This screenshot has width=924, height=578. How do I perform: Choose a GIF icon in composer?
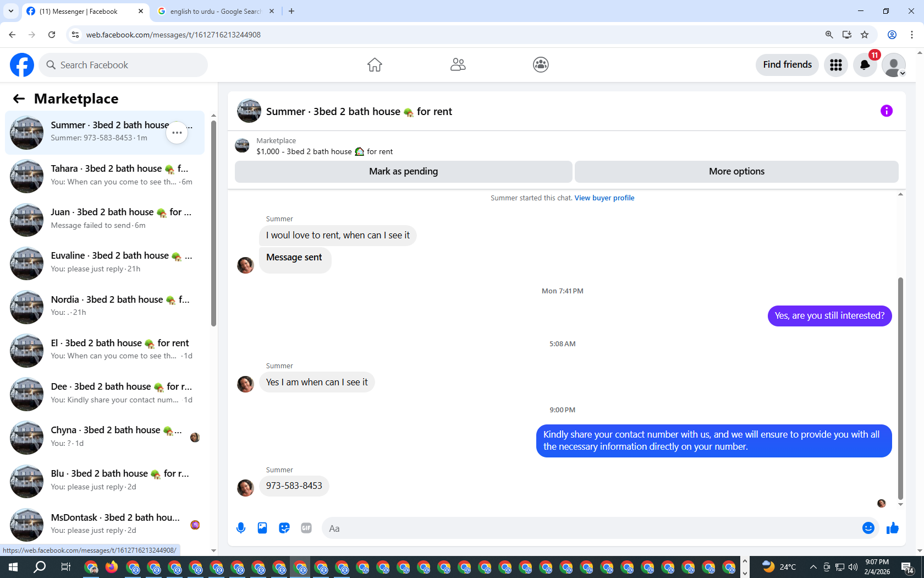(x=306, y=528)
